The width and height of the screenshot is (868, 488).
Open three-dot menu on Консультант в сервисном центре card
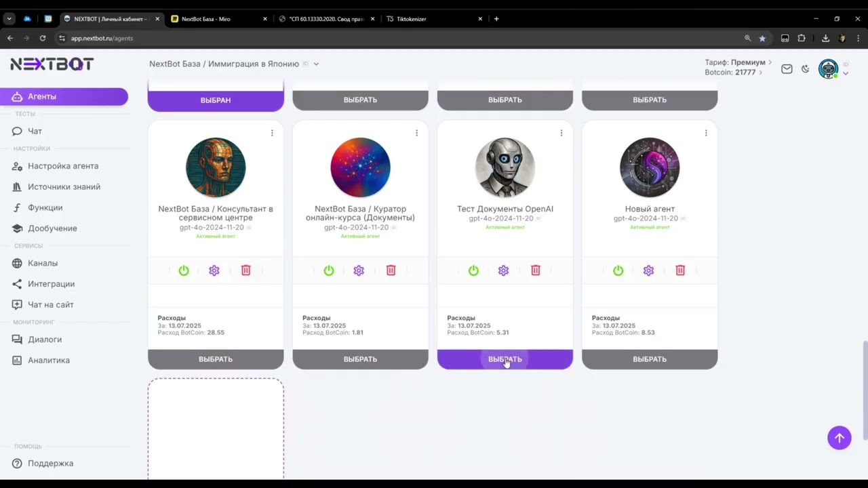coord(272,133)
